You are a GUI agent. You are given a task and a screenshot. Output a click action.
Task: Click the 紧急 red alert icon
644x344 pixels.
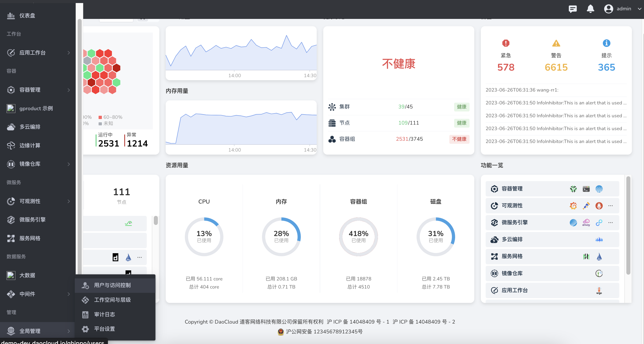tap(506, 43)
